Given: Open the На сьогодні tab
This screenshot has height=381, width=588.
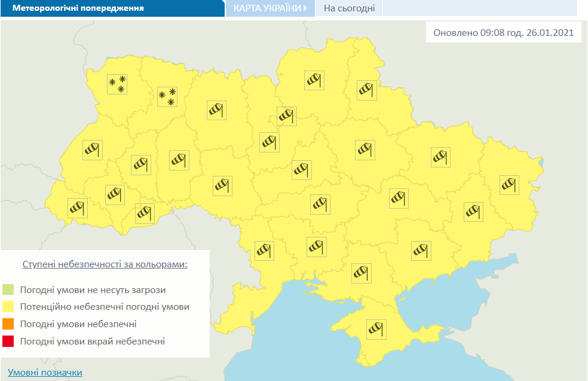Looking at the screenshot, I should [349, 8].
